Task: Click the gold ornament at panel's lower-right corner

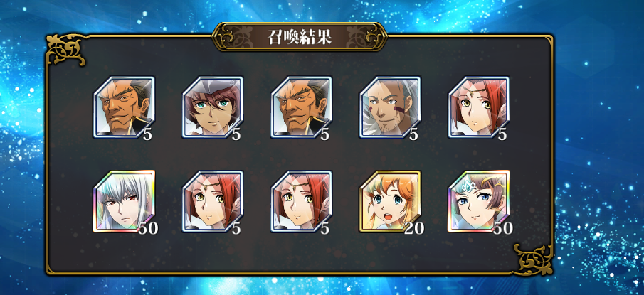Action: tap(533, 259)
